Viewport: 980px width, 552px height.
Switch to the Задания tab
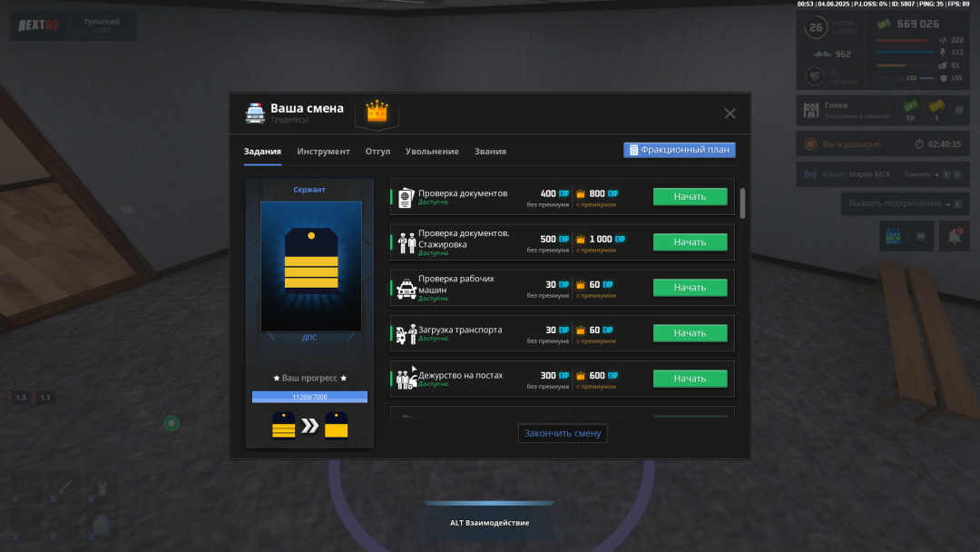click(x=262, y=152)
